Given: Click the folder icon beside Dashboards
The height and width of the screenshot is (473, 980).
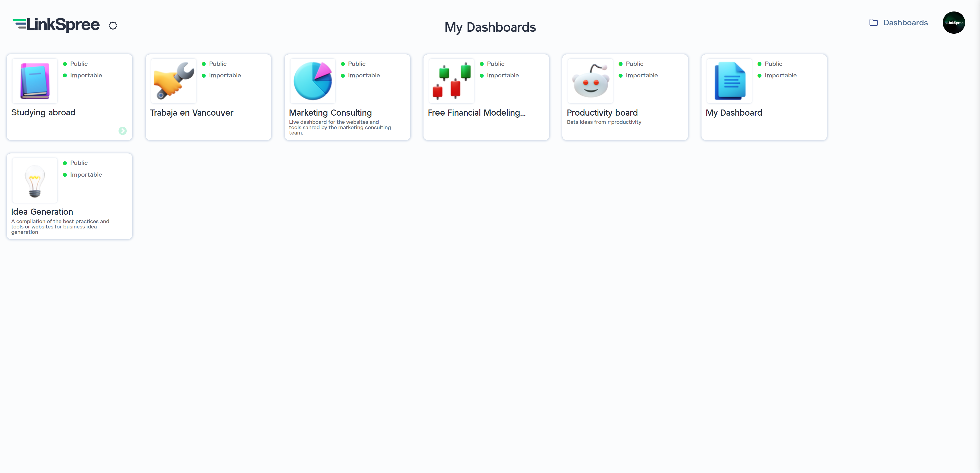Looking at the screenshot, I should click(874, 22).
